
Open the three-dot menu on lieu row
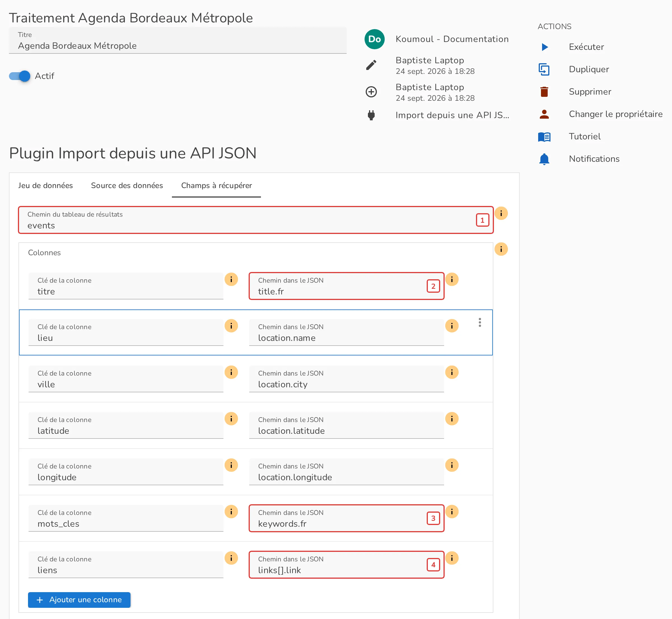(x=480, y=323)
